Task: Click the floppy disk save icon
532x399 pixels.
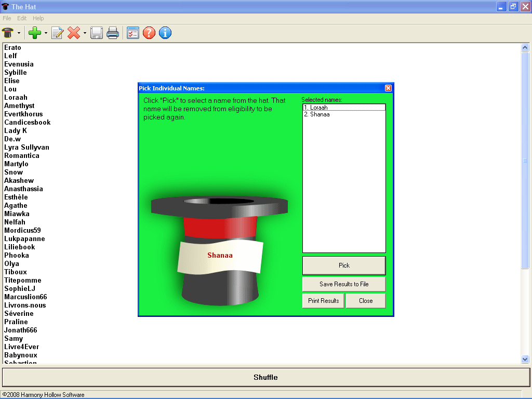Action: pyautogui.click(x=97, y=33)
